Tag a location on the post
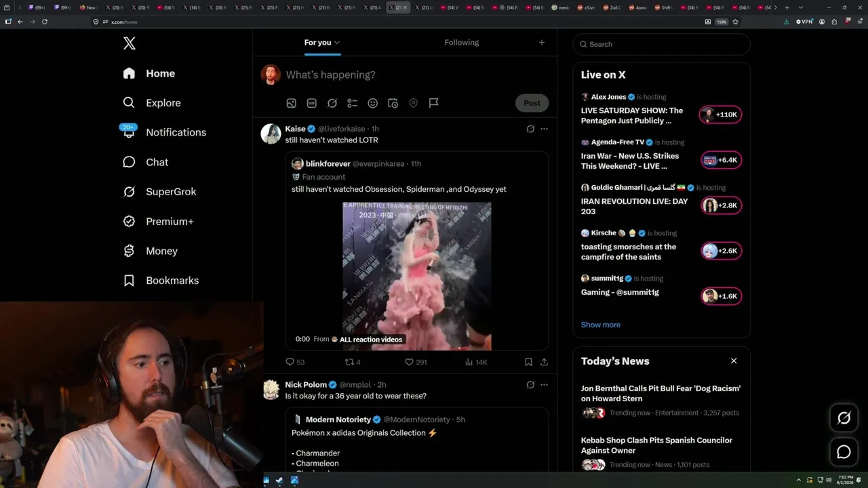Viewport: 868px width, 488px height. 413,103
